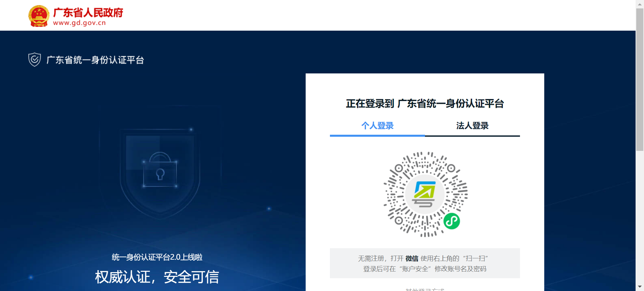Screen dimensions: 644x291
Task: Switch to the 个人登录 tab
Action: 377,126
